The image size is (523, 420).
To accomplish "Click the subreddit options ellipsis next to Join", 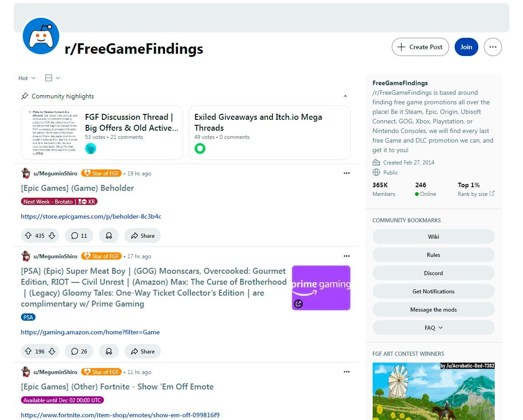I will (492, 47).
